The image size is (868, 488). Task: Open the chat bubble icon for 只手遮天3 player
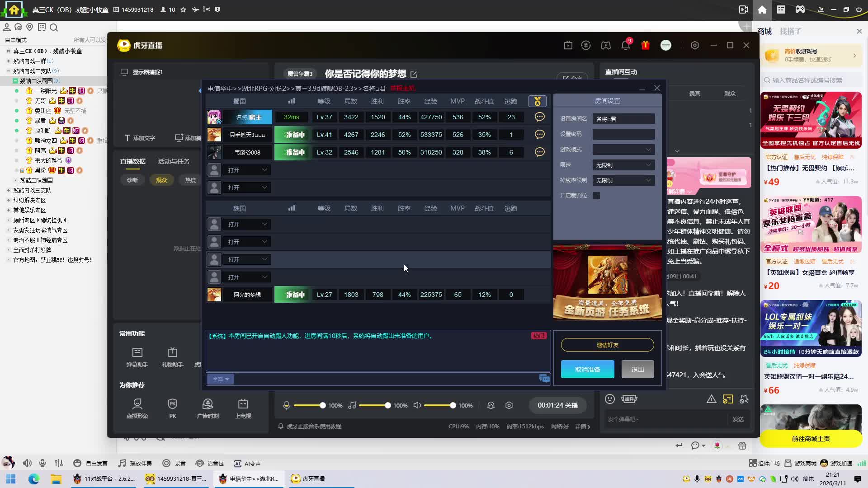539,135
